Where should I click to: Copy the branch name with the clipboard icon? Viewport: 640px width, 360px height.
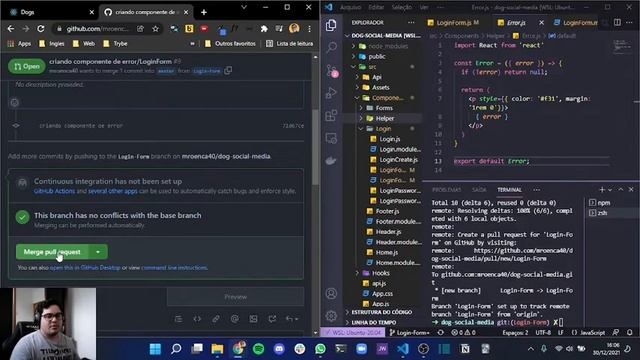[228, 71]
